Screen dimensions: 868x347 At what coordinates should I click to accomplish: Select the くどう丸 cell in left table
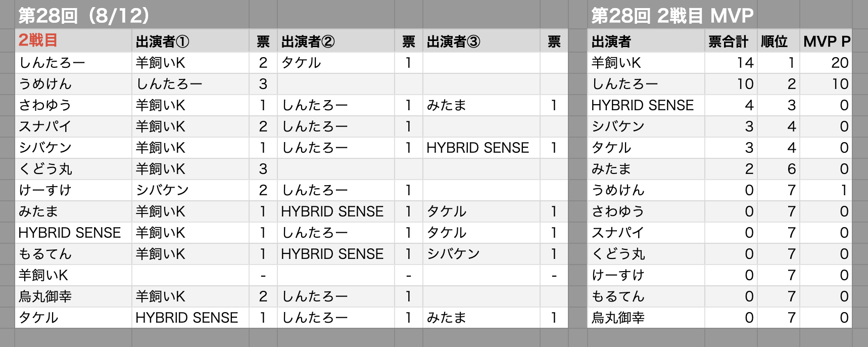73,169
